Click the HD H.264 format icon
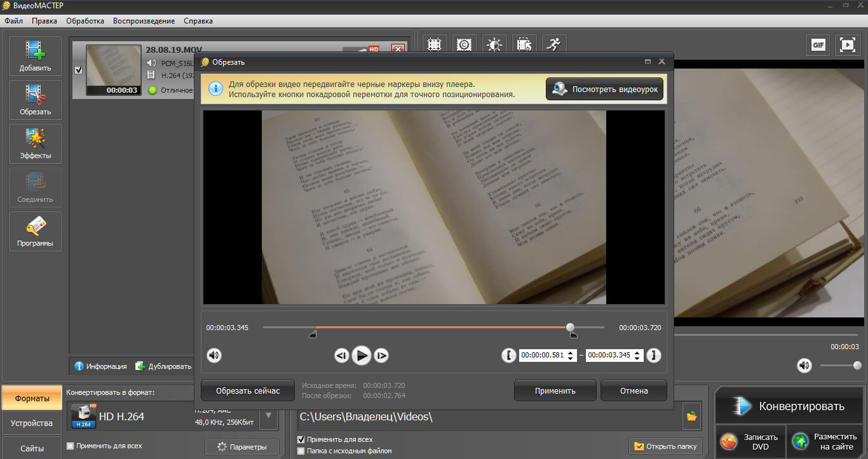The height and width of the screenshot is (459, 868). 83,416
